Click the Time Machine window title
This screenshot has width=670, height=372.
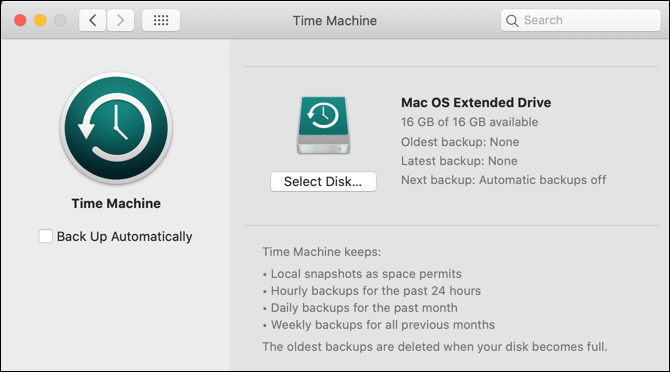(335, 21)
